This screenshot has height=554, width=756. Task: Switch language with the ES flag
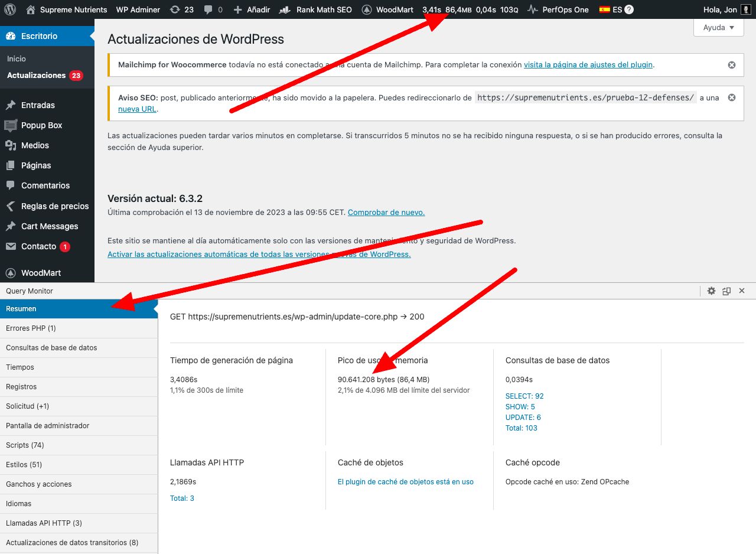pyautogui.click(x=611, y=9)
